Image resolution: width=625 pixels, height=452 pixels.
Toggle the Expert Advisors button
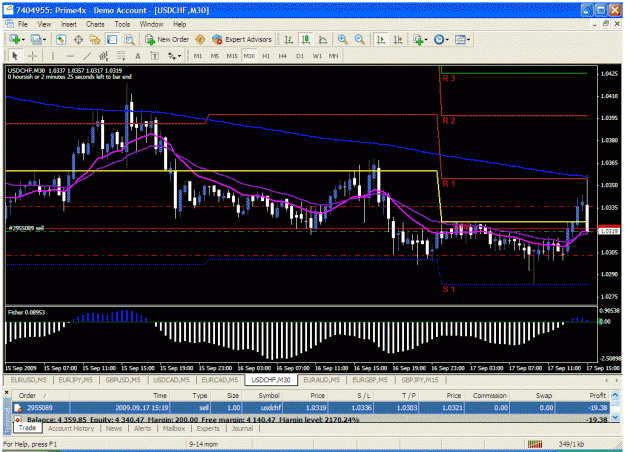(x=242, y=39)
